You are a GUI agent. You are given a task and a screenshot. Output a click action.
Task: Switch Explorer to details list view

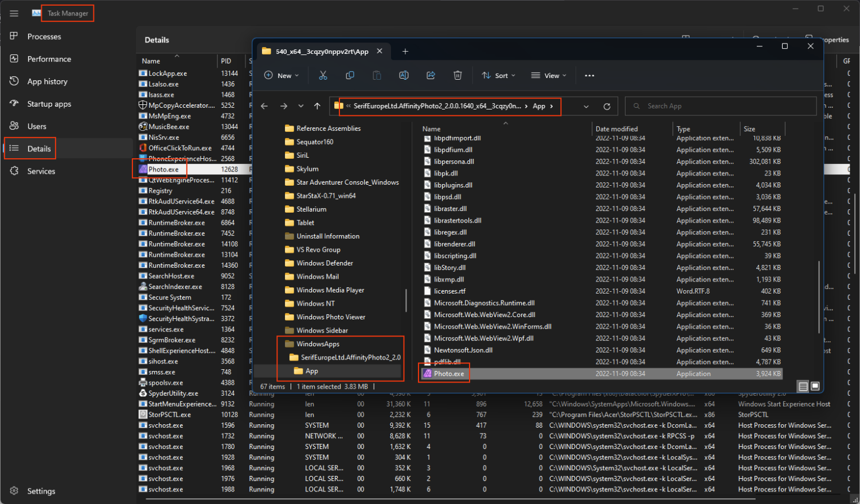tap(803, 386)
